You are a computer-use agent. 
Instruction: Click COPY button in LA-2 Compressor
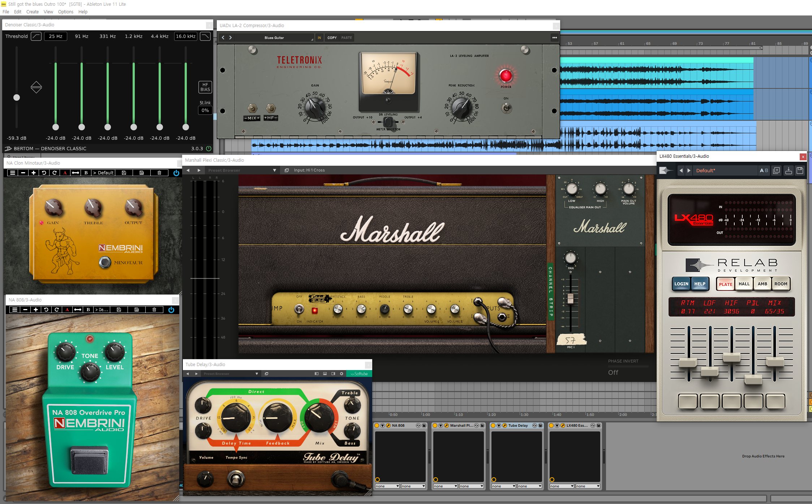pos(332,38)
